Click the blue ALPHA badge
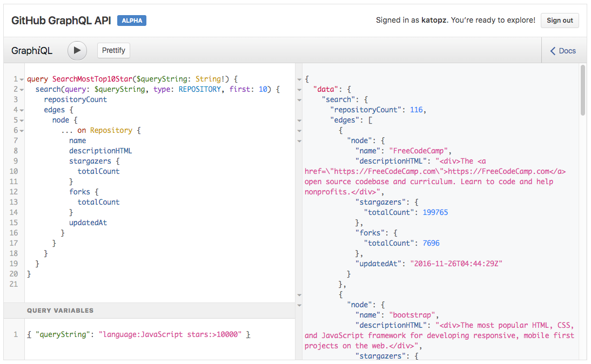Screen dimensions: 591x364 (131, 20)
